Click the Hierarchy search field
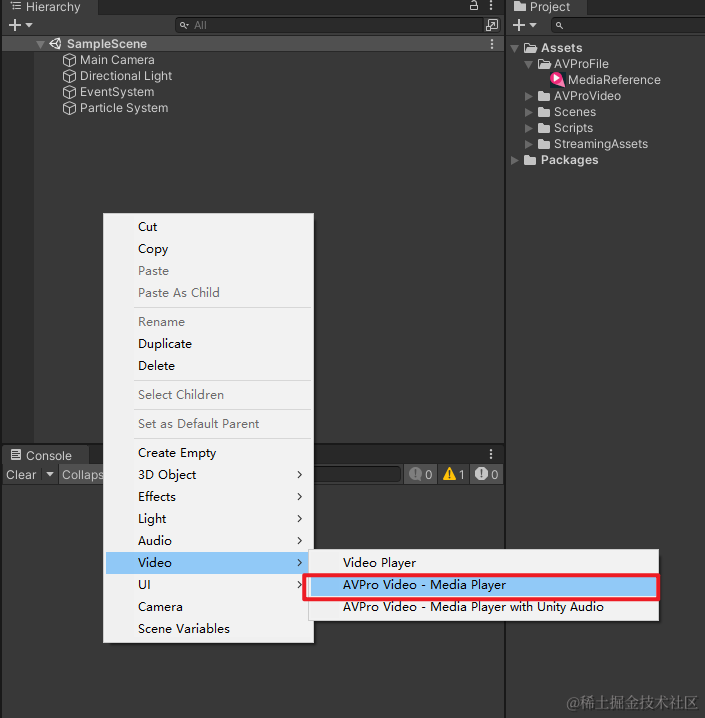Screen dimensions: 705x718 point(329,25)
